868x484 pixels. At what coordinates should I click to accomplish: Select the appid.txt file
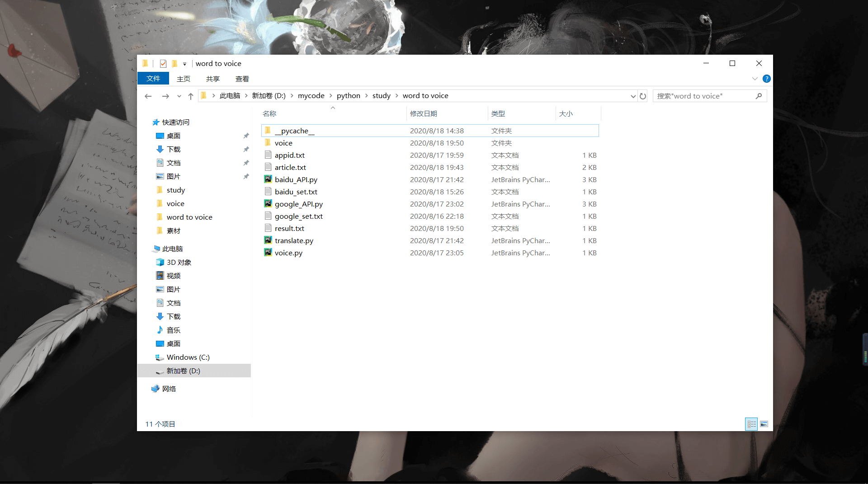[430, 155]
